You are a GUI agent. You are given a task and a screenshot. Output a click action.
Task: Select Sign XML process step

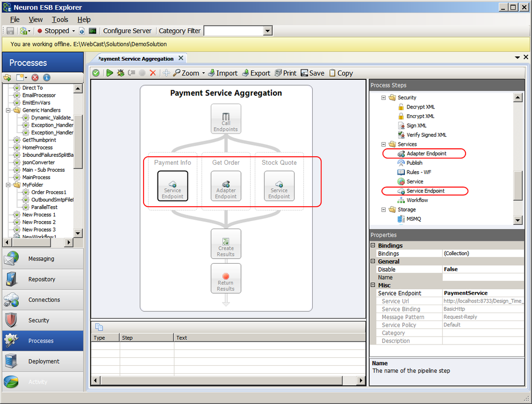tap(417, 125)
